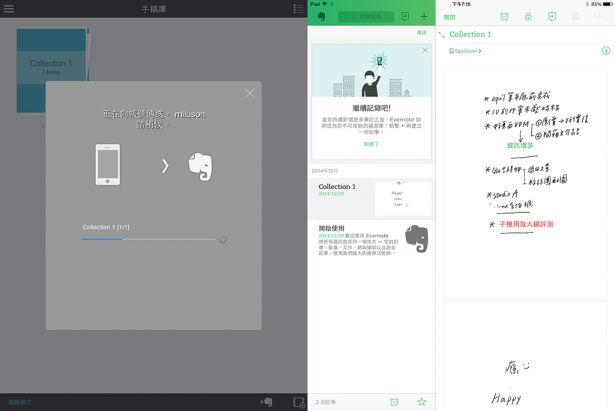Close the Evernote sync dialog

[x=249, y=93]
